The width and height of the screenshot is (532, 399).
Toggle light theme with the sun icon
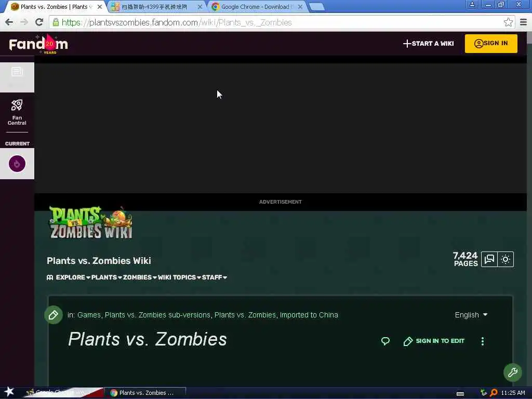(506, 260)
